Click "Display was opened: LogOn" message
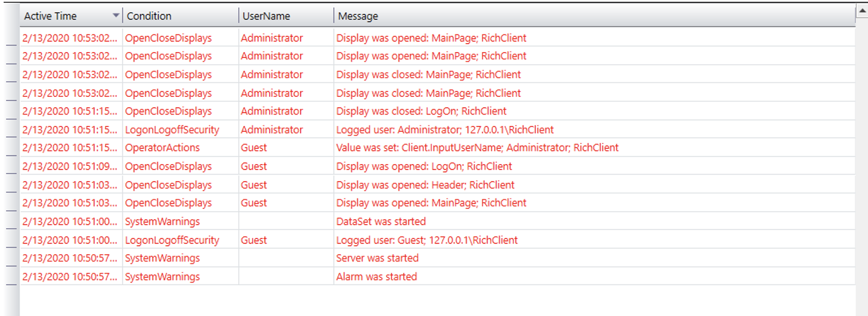This screenshot has height=316, width=868. 424,166
